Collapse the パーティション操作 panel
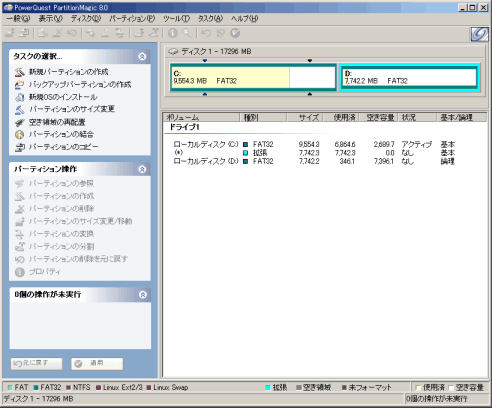Screen dimensions: 492x408 pyautogui.click(x=142, y=169)
